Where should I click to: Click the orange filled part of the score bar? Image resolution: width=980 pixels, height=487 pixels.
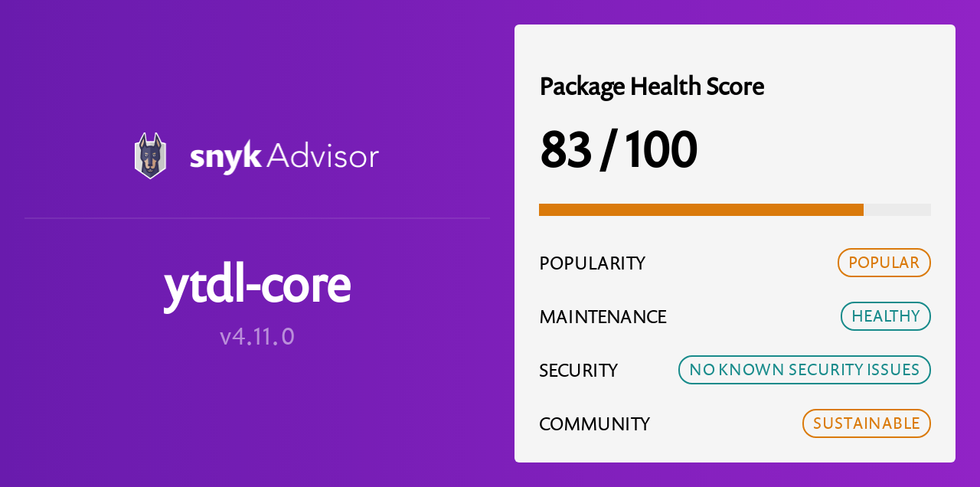click(701, 210)
